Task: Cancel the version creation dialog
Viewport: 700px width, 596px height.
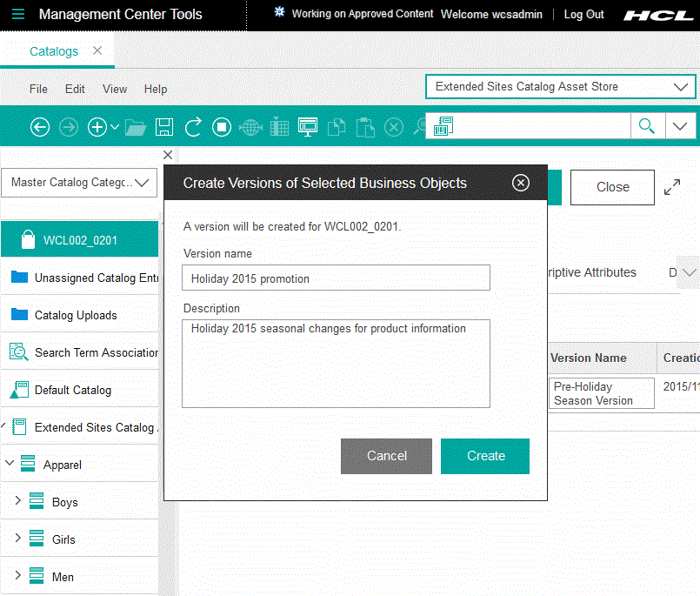Action: pyautogui.click(x=386, y=456)
